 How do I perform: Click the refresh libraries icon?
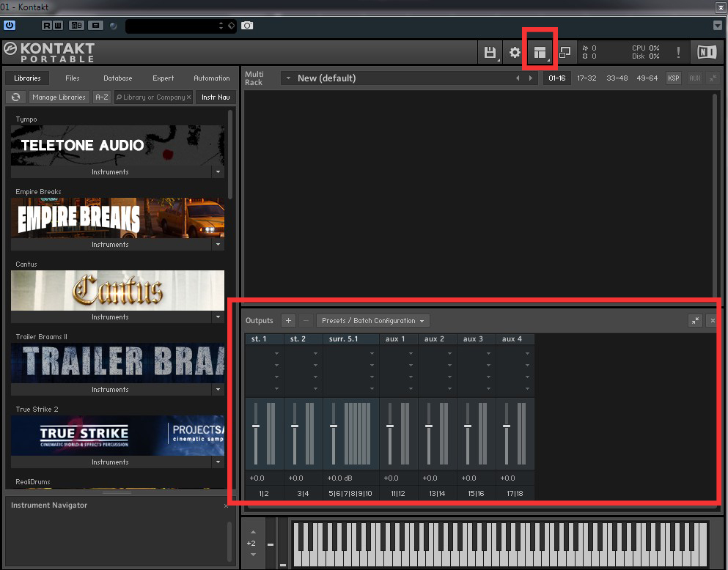click(16, 97)
